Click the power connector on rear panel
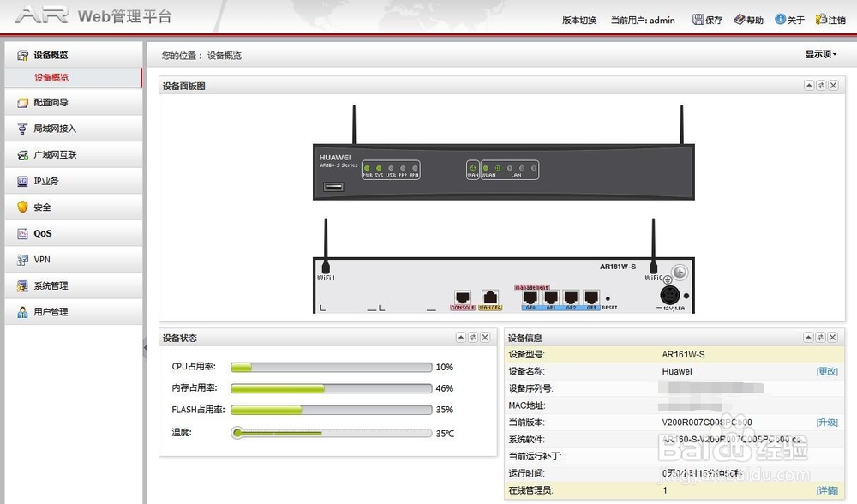Viewport: 857px width, 504px height. [670, 295]
